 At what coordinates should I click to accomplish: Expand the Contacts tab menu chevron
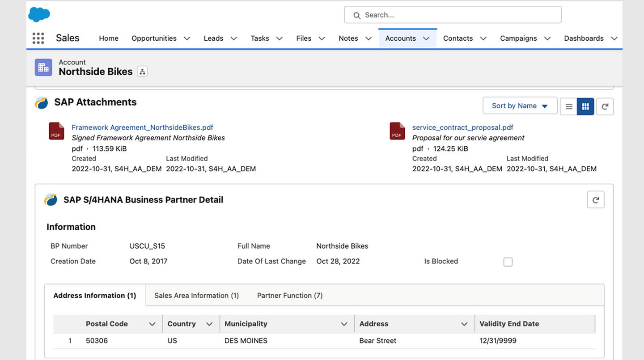pos(483,38)
